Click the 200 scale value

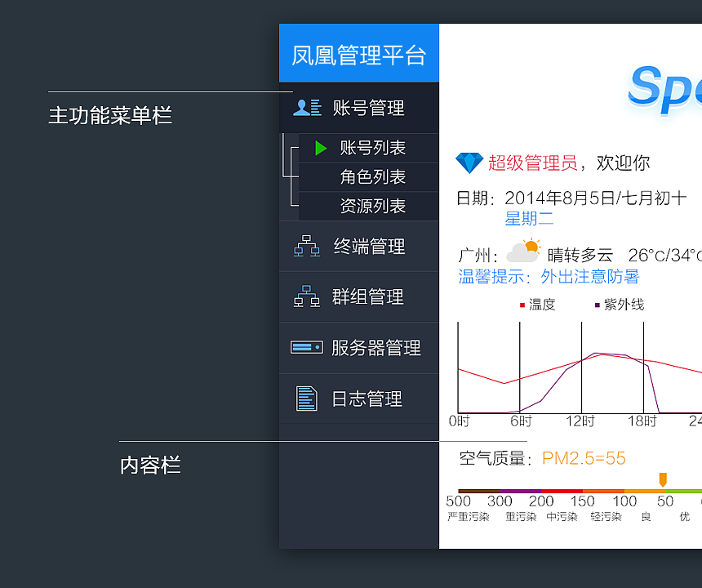(541, 501)
